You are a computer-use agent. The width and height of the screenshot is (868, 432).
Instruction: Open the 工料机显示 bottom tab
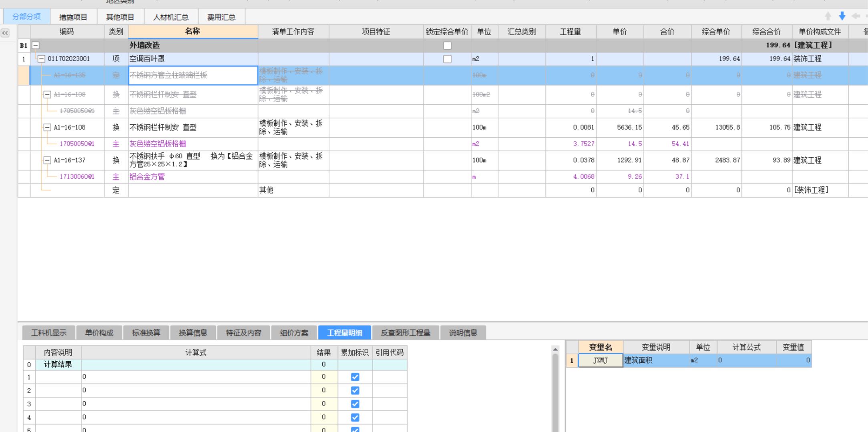pyautogui.click(x=49, y=333)
